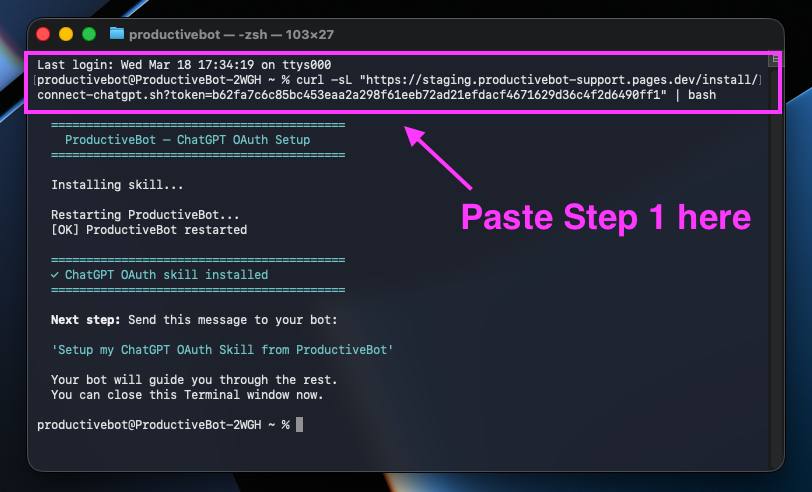Click 'Your bot will guide you through the rest.'
The image size is (812, 492).
(x=194, y=380)
